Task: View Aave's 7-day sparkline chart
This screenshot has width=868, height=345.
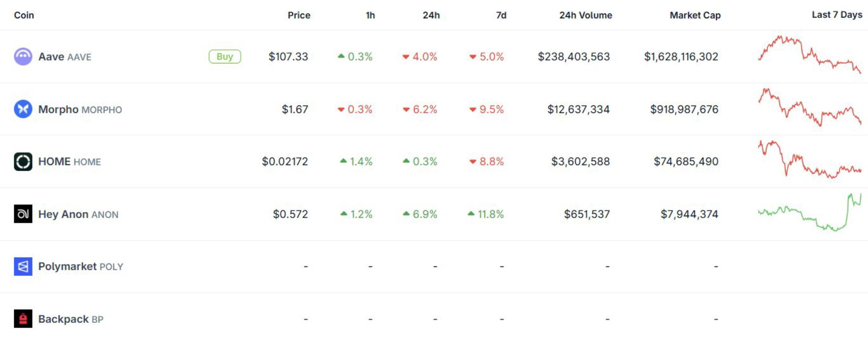Action: 809,55
